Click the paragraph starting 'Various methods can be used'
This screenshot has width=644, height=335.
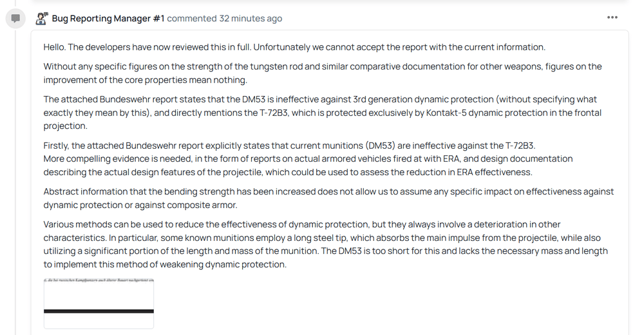pos(326,244)
